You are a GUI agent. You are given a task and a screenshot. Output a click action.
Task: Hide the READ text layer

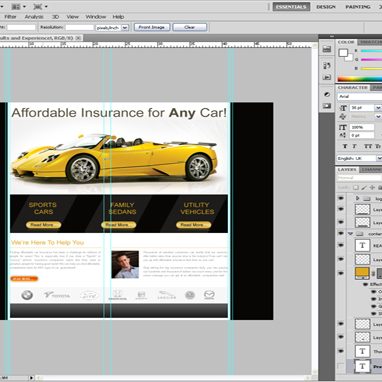click(x=341, y=245)
